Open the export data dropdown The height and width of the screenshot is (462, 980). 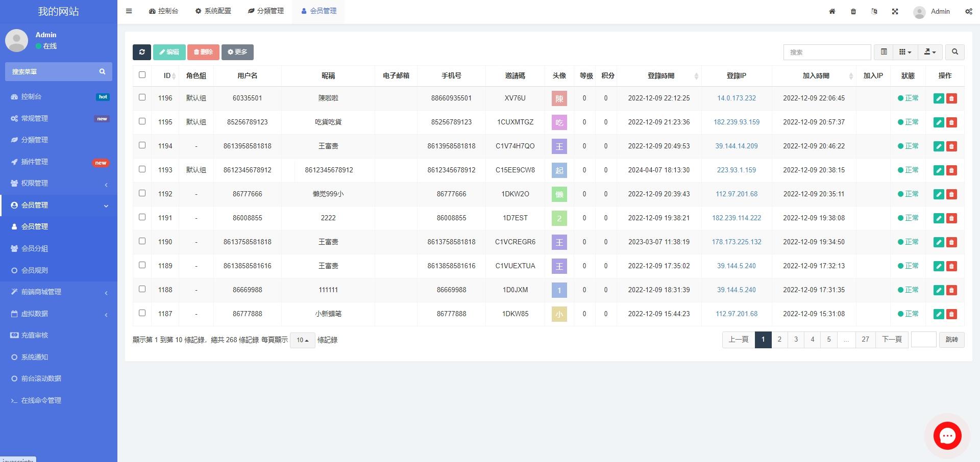[930, 52]
